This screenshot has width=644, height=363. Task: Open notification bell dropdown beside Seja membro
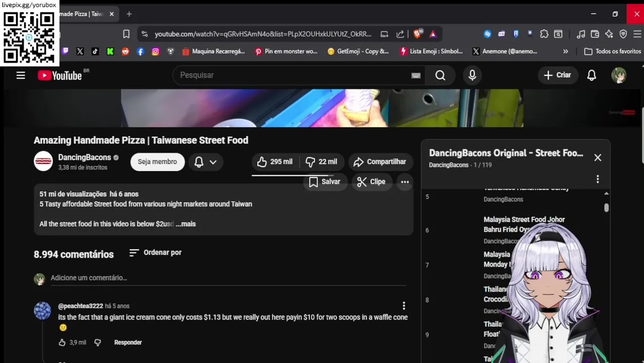206,162
